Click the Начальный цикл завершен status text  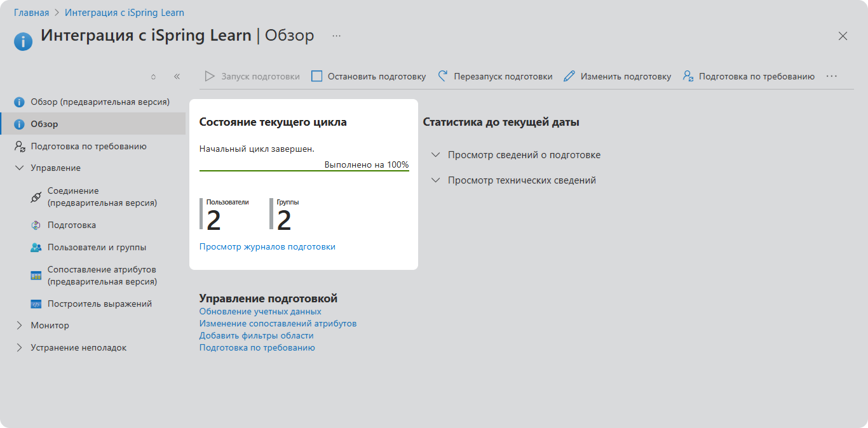tap(257, 149)
